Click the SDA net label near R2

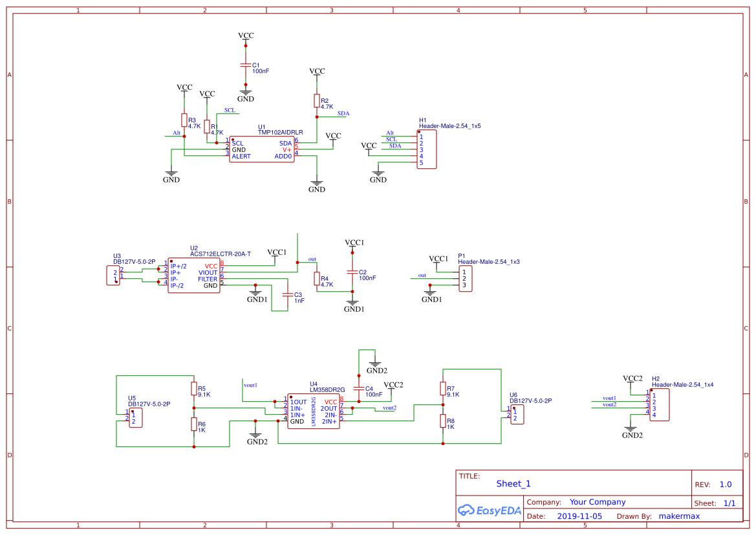coord(343,113)
